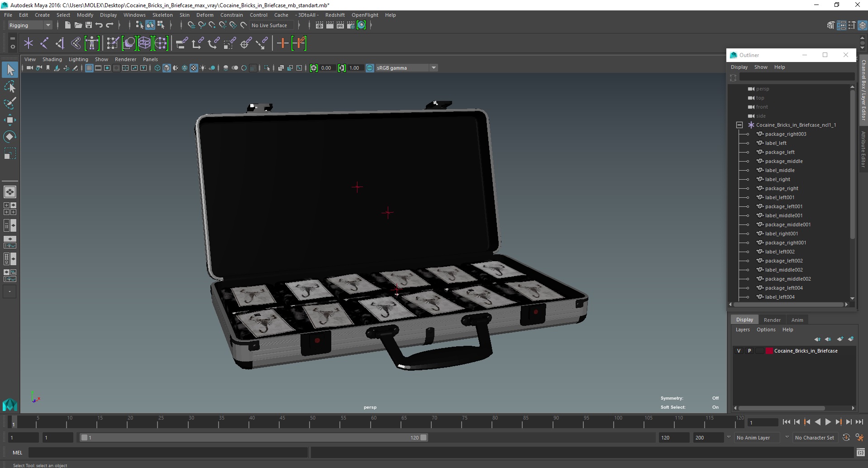Click the Render Current Frame icon
Image resolution: width=868 pixels, height=468 pixels.
tap(330, 25)
